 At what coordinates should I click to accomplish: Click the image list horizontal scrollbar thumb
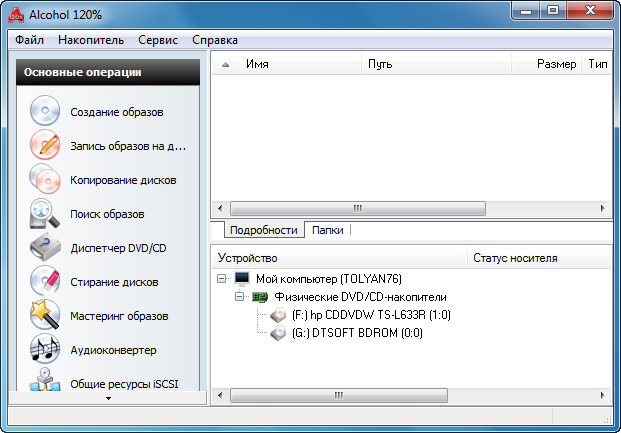(x=358, y=208)
